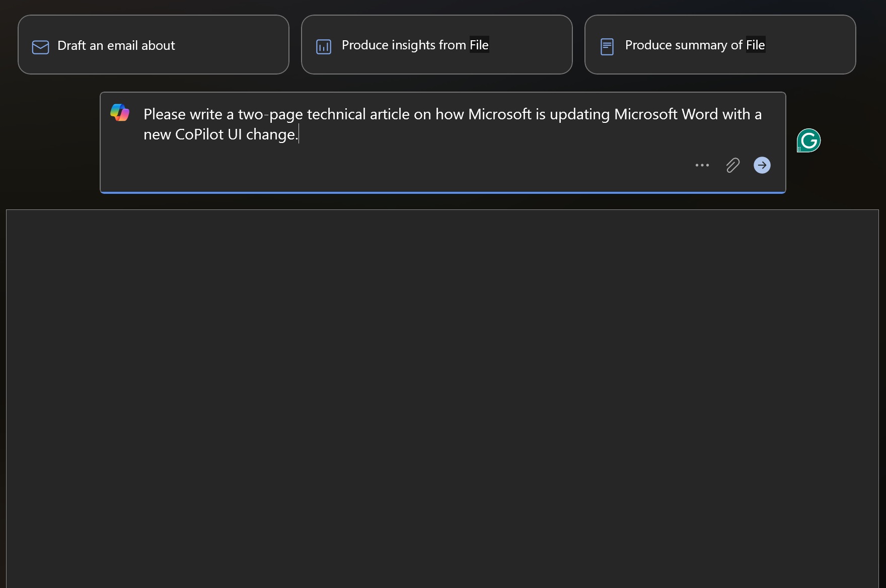The image size is (886, 588).
Task: Place the cursor after "CoPilot UI change."
Action: 299,134
